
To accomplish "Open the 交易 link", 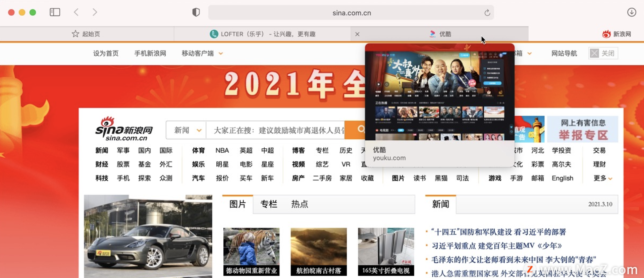I will 599,150.
